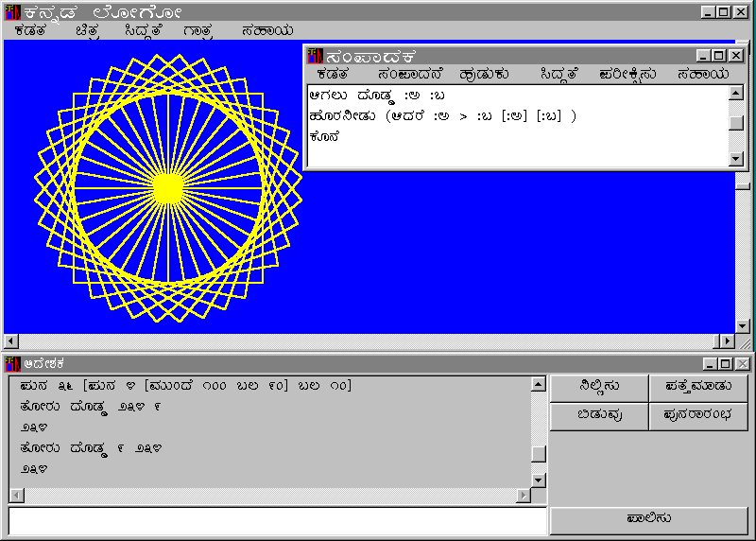Expand the ಗಾತ್ರ zoom menu

[x=198, y=30]
